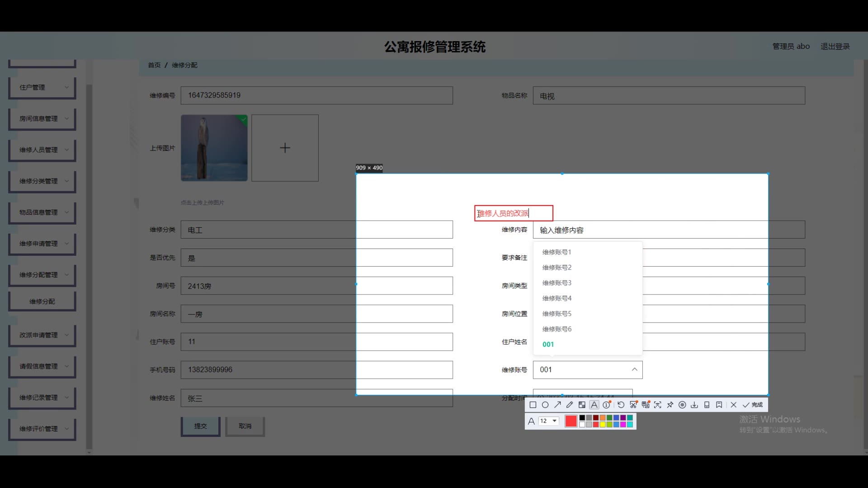Select the ellipse annotation tool
Viewport: 868px width, 488px height.
545,405
